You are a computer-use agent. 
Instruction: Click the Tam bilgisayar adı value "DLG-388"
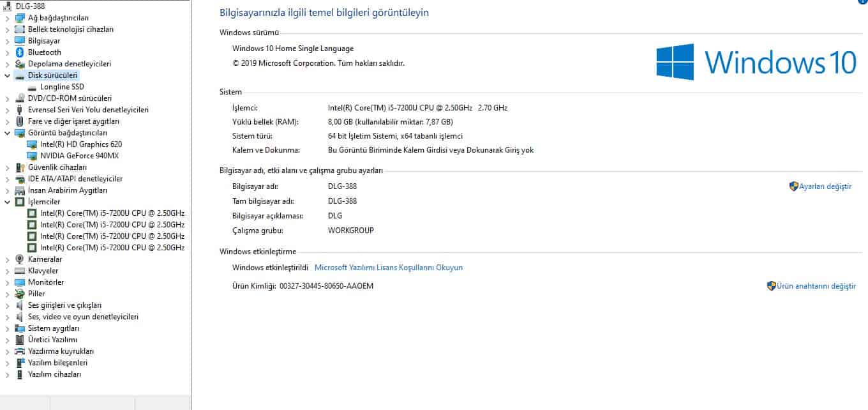click(343, 201)
